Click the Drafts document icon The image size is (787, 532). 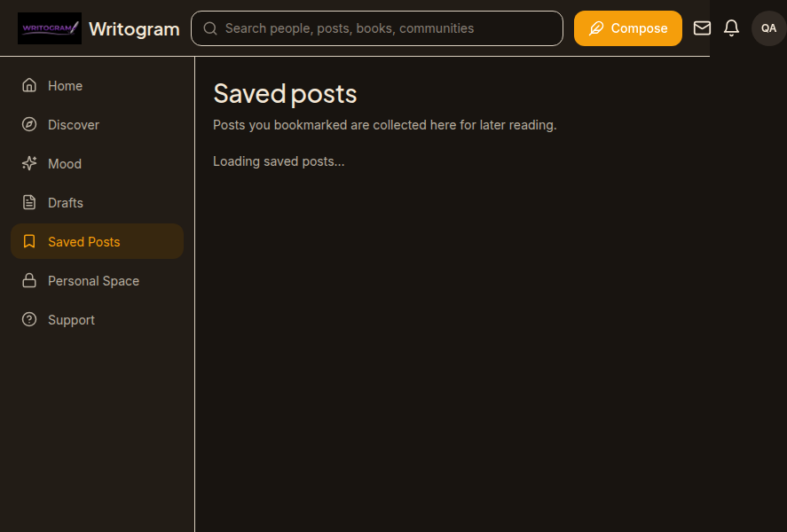click(x=29, y=202)
